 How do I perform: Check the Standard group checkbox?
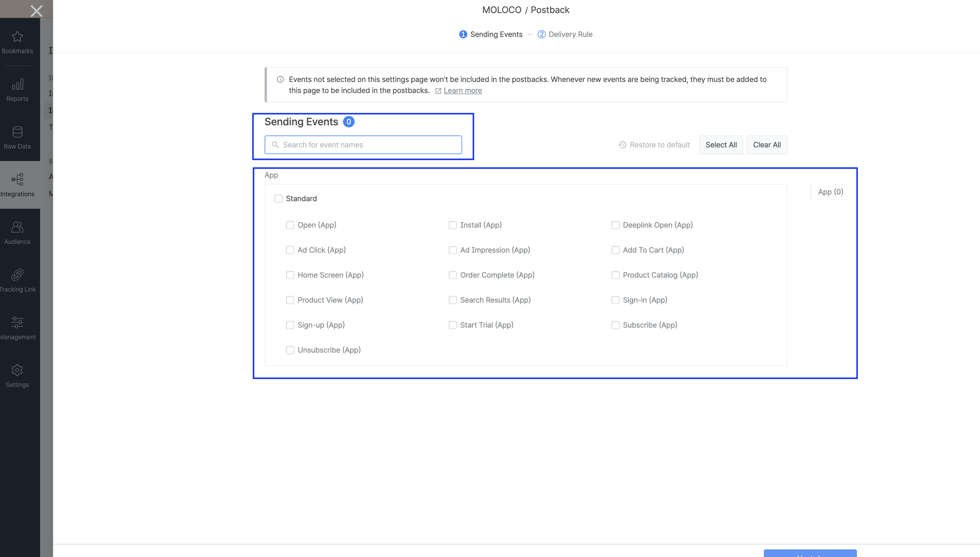tap(278, 199)
